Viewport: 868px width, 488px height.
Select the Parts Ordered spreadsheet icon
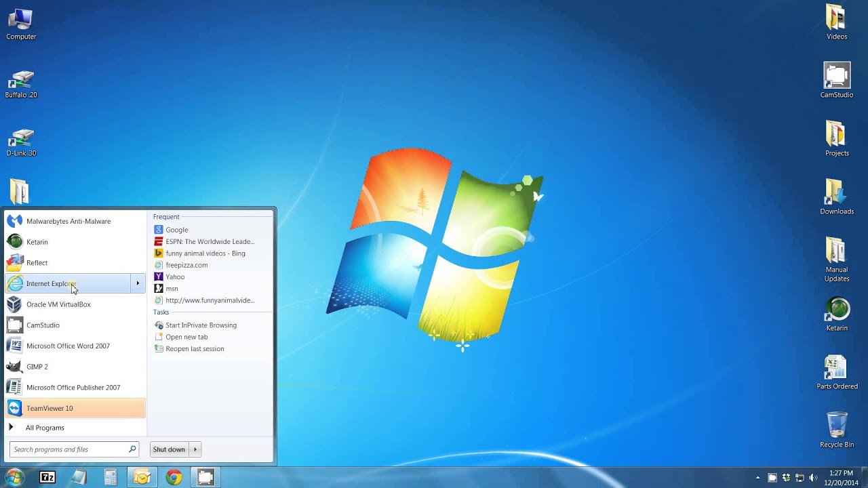click(837, 373)
